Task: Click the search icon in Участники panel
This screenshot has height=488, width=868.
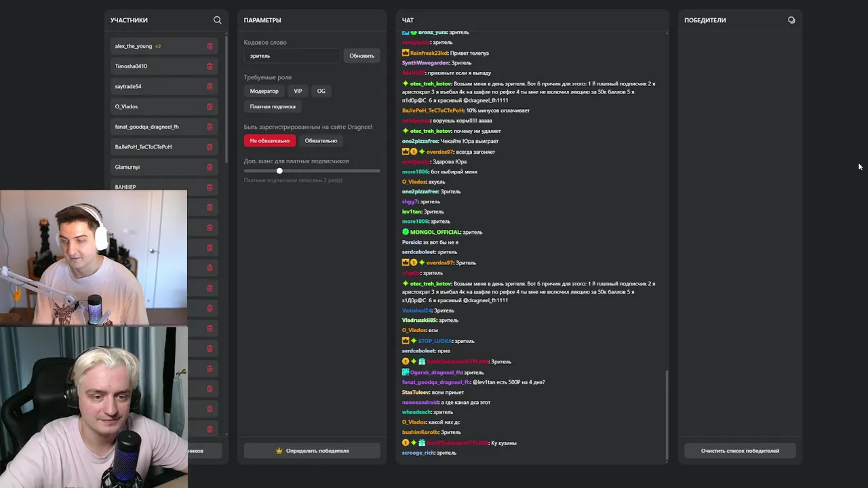Action: click(x=217, y=20)
